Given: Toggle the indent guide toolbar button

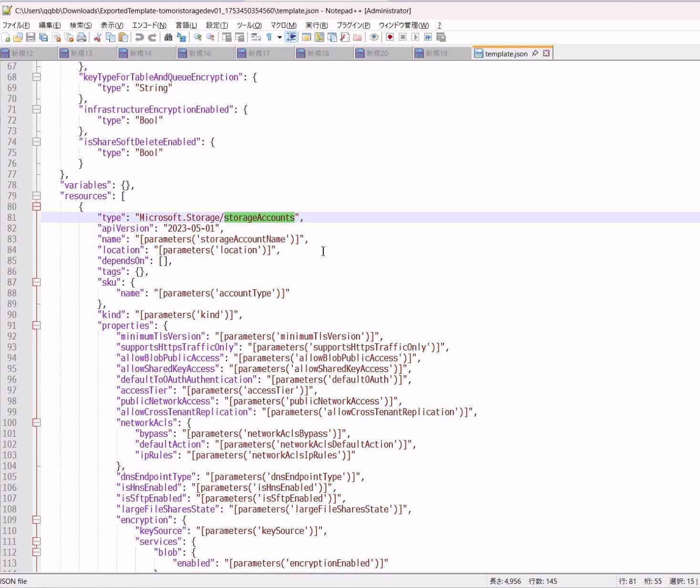Looking at the screenshot, I should [291, 37].
